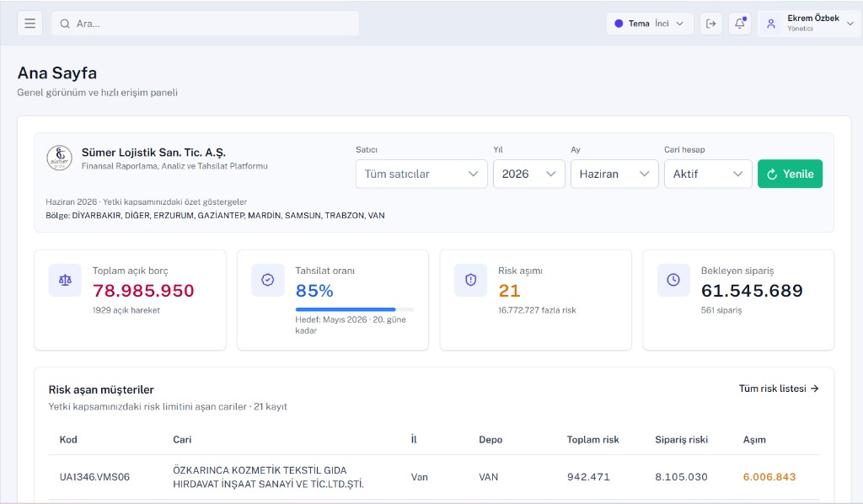The height and width of the screenshot is (504, 863).
Task: Open the Satıcı Tüm satıcılar dropdown
Action: coord(421,174)
